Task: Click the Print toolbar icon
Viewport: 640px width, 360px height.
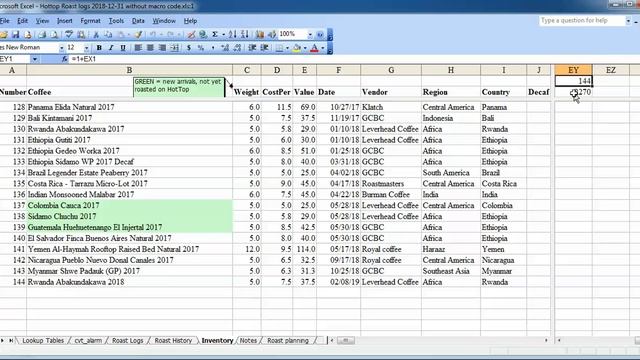Action: (x=42, y=35)
